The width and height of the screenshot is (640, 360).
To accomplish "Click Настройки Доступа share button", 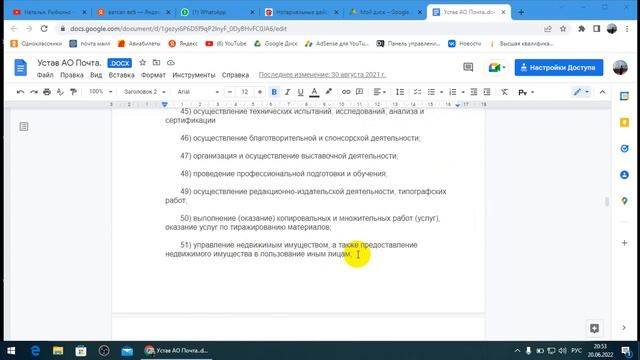I will click(559, 67).
